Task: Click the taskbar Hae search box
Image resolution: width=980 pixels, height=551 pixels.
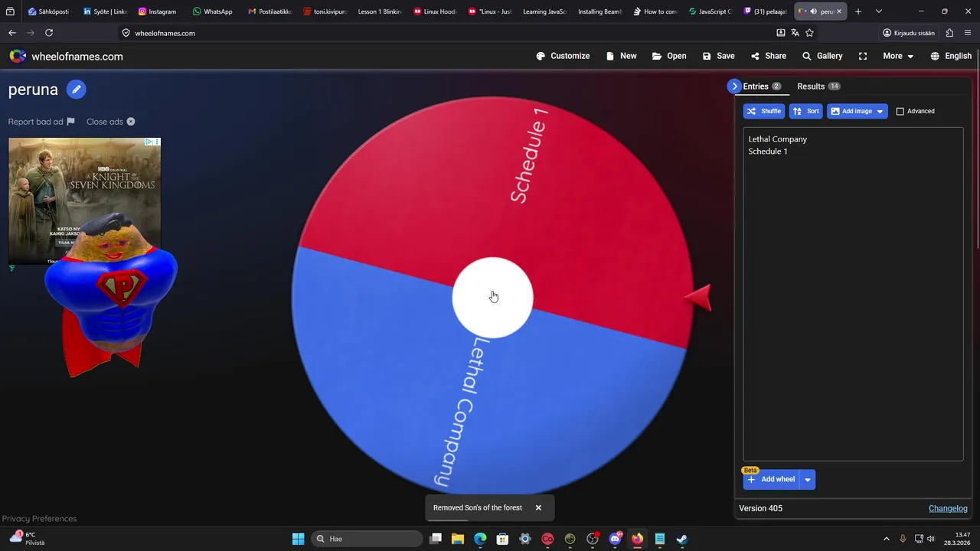Action: pyautogui.click(x=367, y=539)
